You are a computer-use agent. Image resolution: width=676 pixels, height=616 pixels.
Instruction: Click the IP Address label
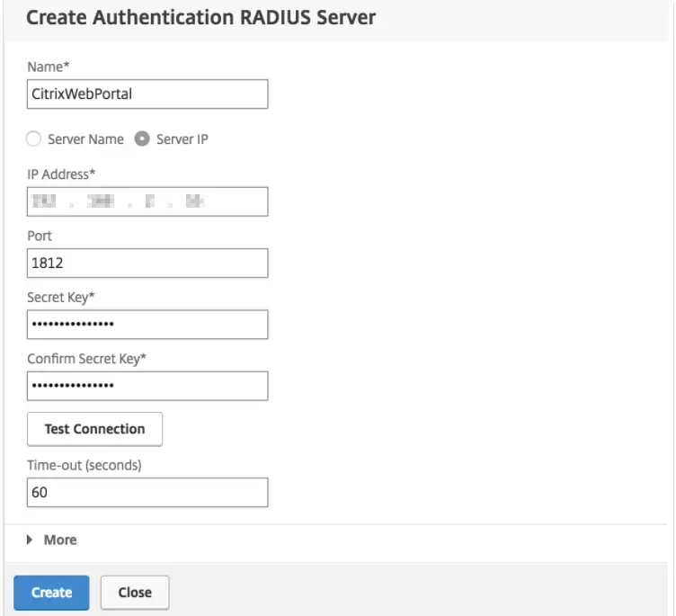(x=61, y=174)
